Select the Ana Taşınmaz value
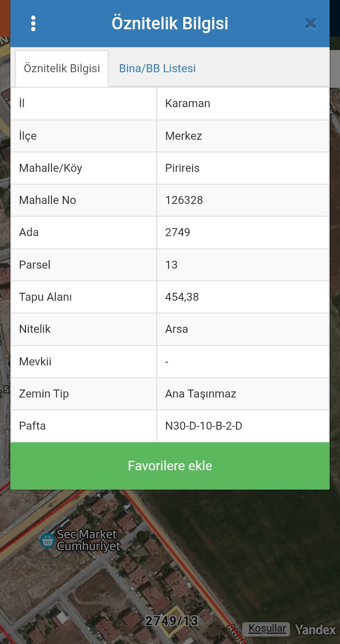Viewport: 340px width, 644px height. pyautogui.click(x=201, y=394)
